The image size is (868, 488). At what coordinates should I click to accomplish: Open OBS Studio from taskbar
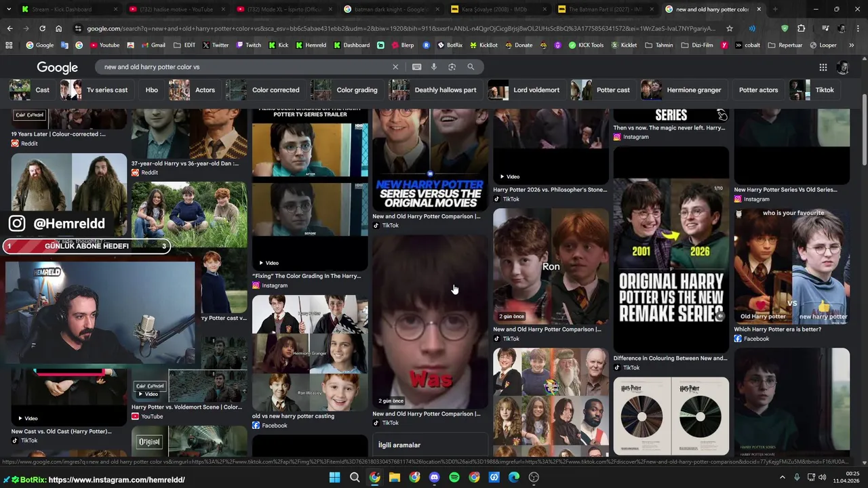(x=534, y=477)
